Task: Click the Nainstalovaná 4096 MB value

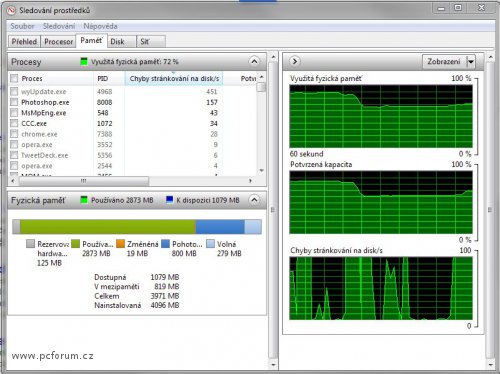Action: (165, 305)
